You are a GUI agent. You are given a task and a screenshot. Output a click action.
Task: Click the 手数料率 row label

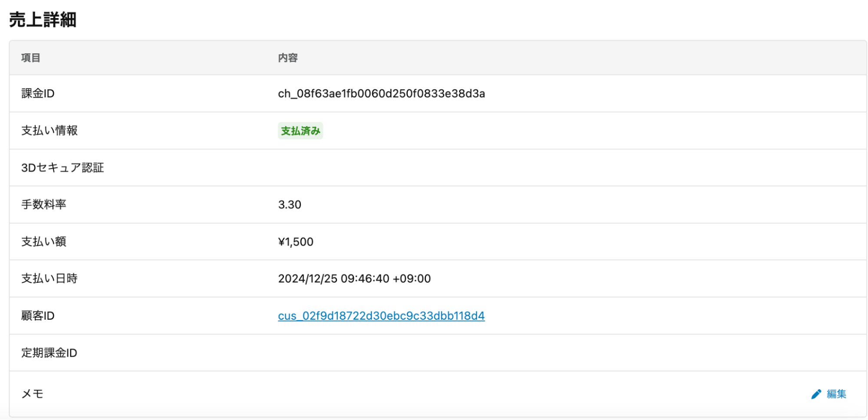tap(44, 204)
